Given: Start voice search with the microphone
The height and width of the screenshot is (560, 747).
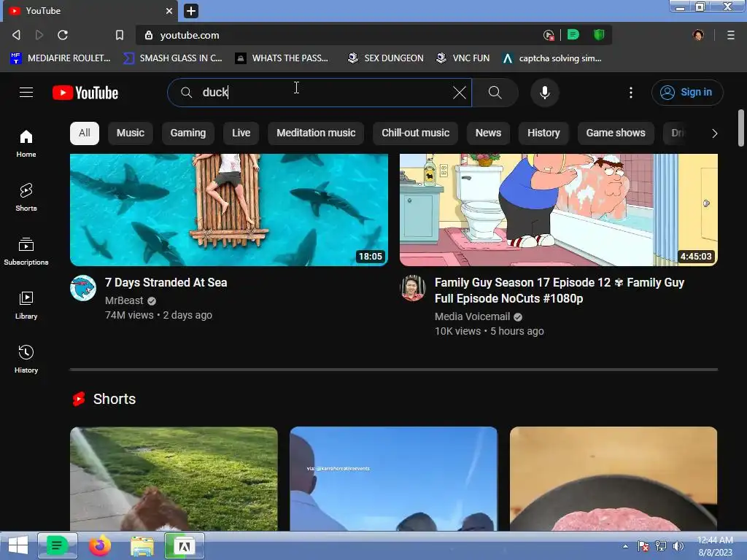Looking at the screenshot, I should click(544, 93).
